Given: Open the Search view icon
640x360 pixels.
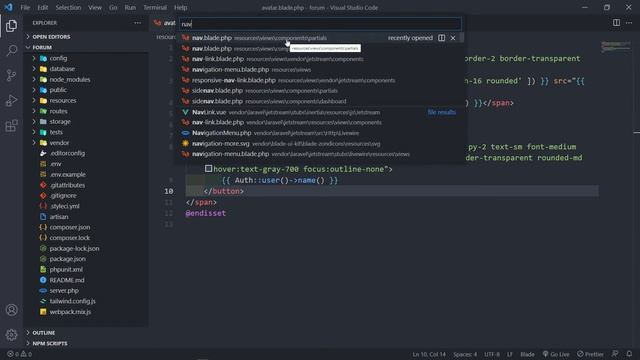Looking at the screenshot, I should point(11,51).
